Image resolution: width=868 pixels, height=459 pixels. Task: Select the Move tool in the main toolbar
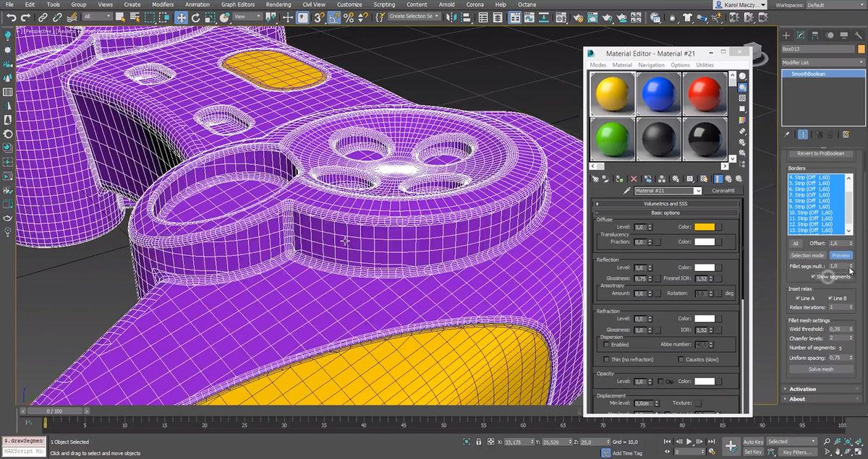click(181, 18)
